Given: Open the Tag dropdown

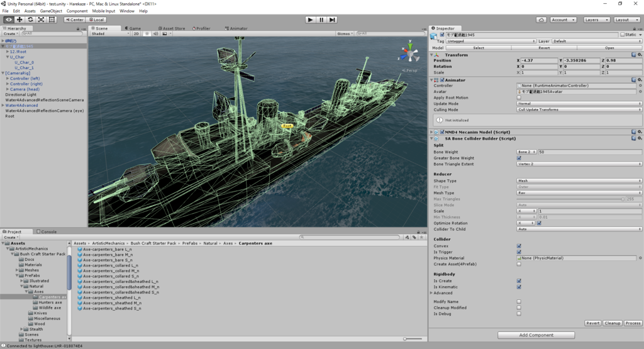Looking at the screenshot, I should pos(491,41).
